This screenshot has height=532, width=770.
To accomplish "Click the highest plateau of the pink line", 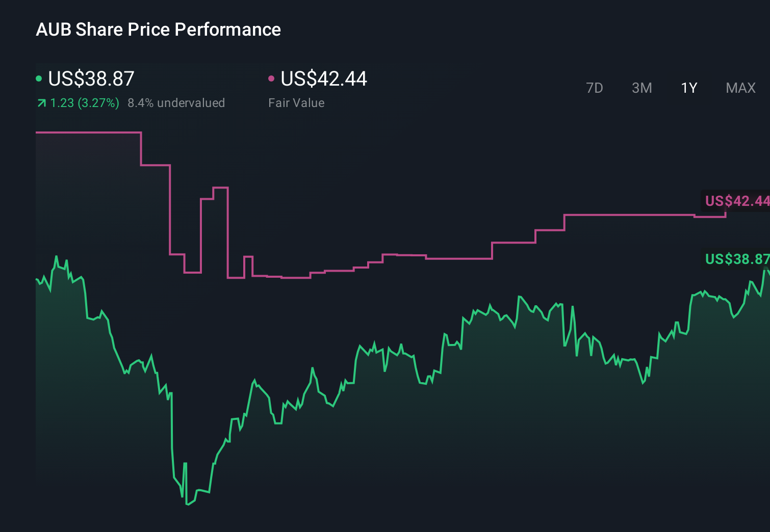I will coord(88,132).
